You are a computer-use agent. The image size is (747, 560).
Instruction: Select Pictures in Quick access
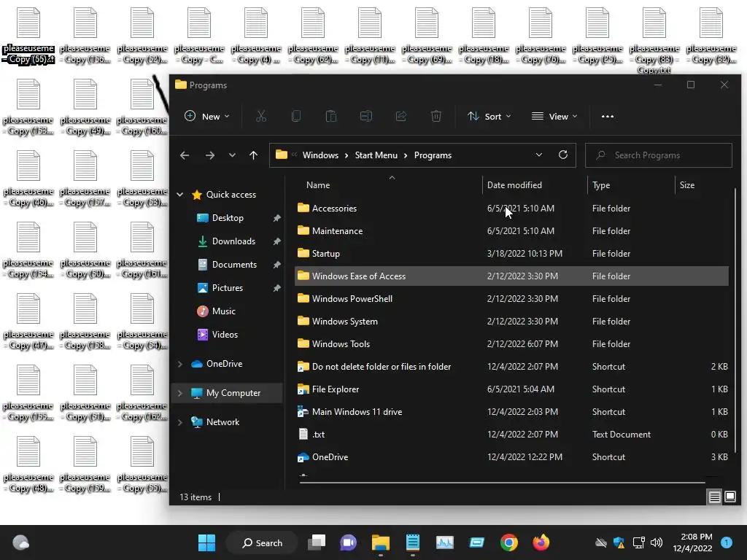pyautogui.click(x=228, y=288)
